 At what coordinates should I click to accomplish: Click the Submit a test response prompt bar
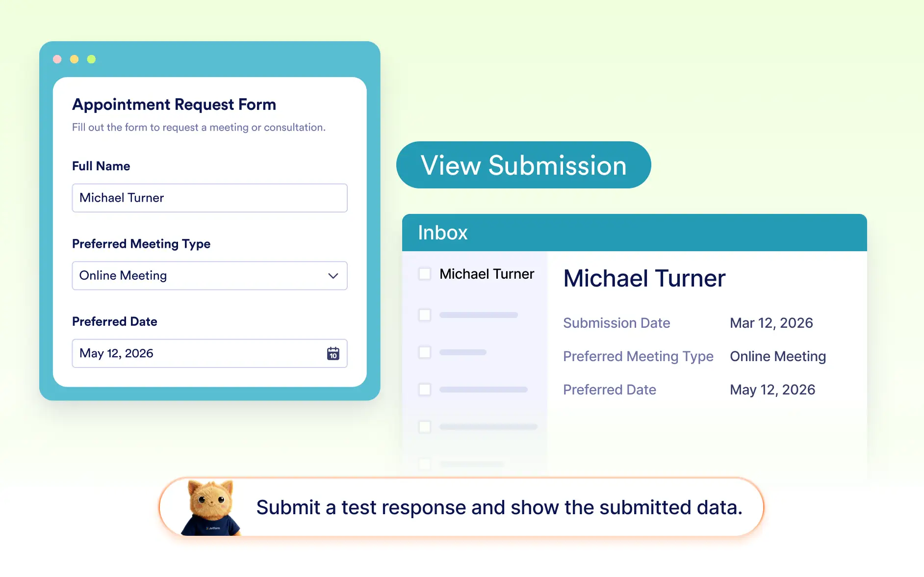462,507
